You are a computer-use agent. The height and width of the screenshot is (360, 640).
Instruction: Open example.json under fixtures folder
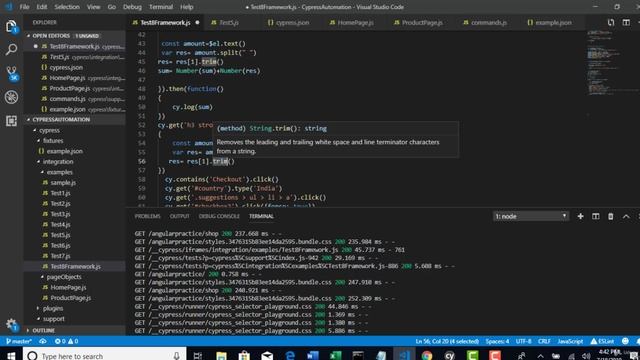pyautogui.click(x=64, y=151)
